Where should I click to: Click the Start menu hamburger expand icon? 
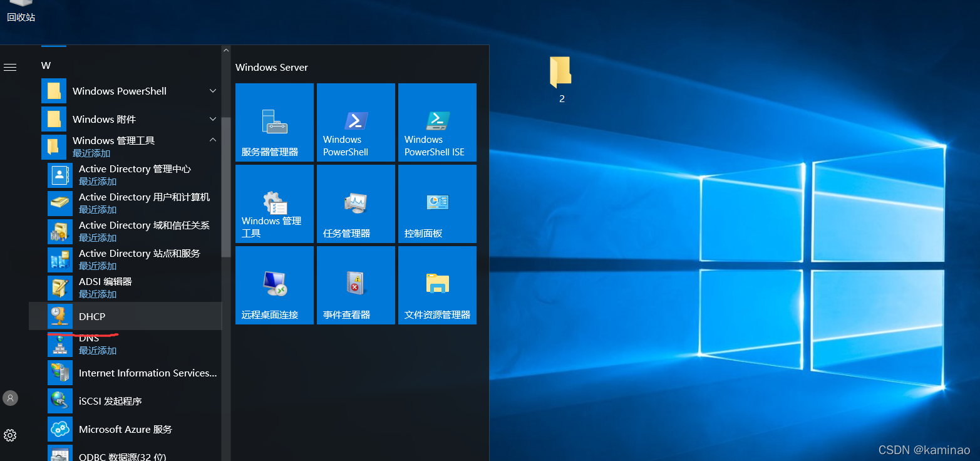(x=10, y=67)
